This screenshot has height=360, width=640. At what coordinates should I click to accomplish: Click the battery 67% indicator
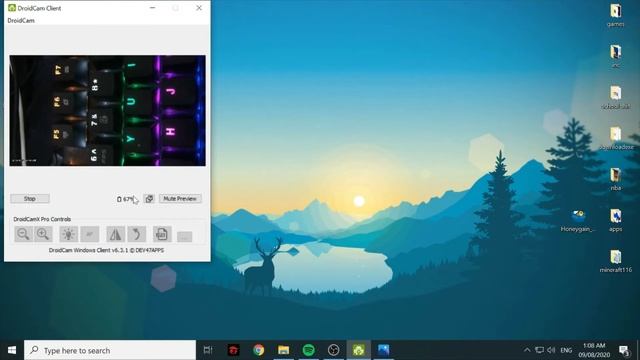tap(125, 199)
